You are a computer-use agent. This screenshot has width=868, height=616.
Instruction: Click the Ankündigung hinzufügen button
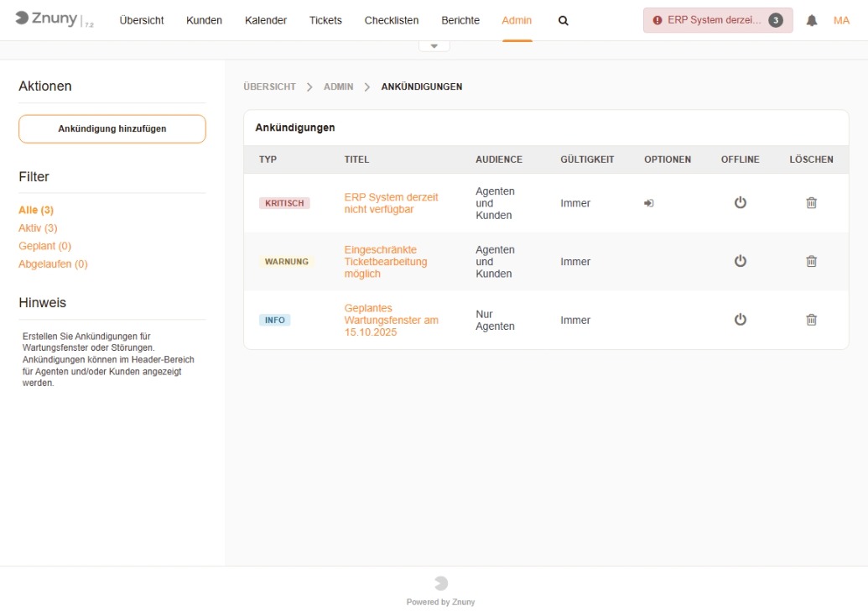112,129
